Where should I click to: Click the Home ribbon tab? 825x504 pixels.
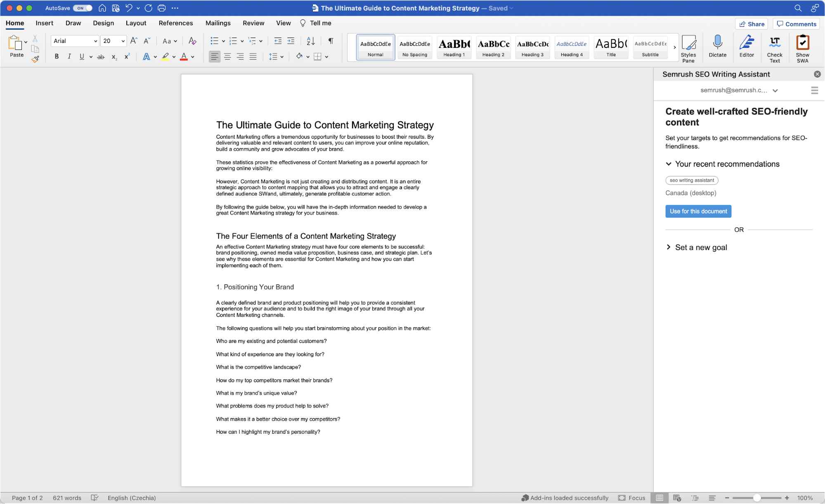(x=15, y=23)
